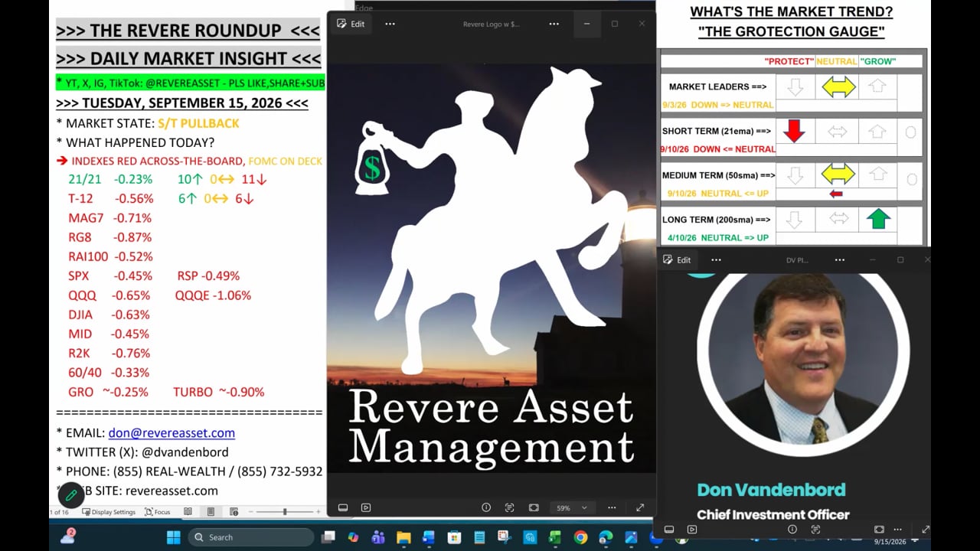Click the 'R2K -0.76%' line
This screenshot has height=551, width=980.
coord(110,353)
